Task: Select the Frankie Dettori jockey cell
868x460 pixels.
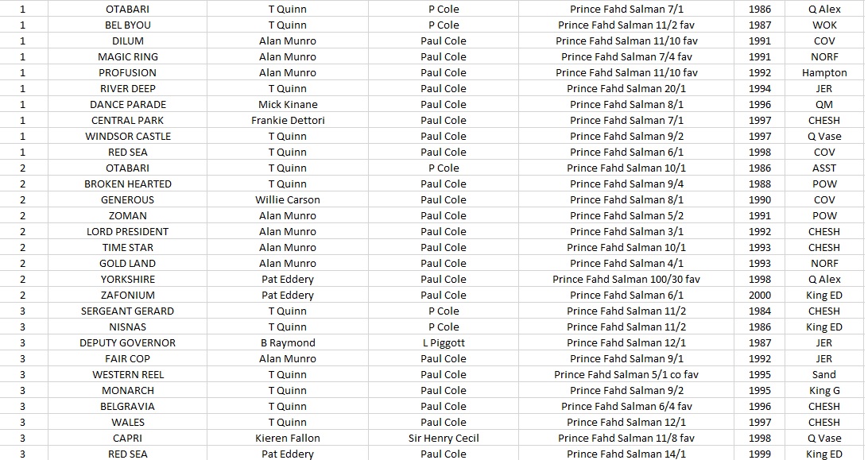Action: pyautogui.click(x=288, y=120)
